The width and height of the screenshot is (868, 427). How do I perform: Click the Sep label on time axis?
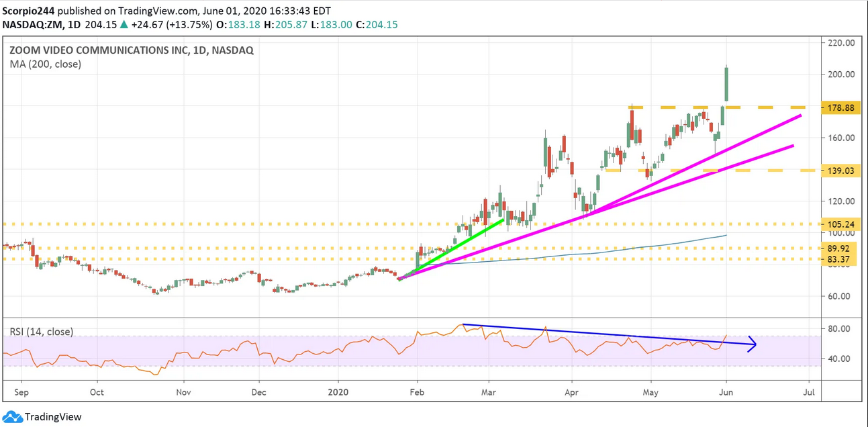pos(21,391)
